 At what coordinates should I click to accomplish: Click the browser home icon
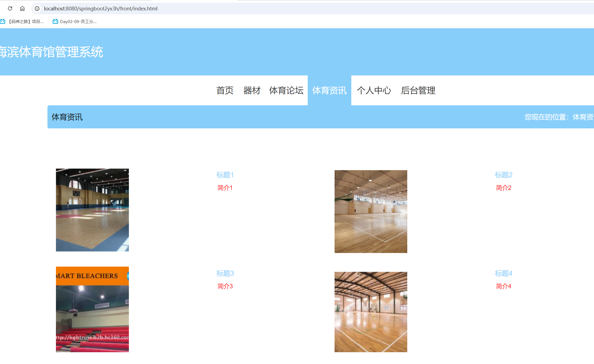pos(22,9)
